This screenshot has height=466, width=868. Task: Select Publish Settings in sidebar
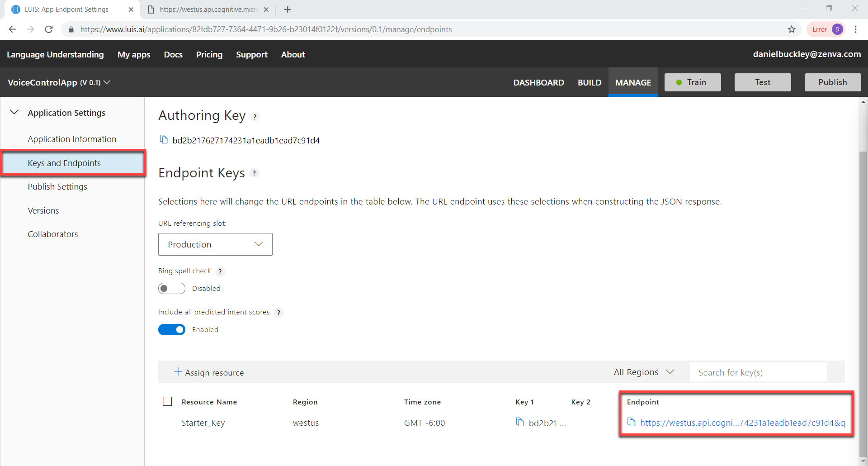pos(57,186)
